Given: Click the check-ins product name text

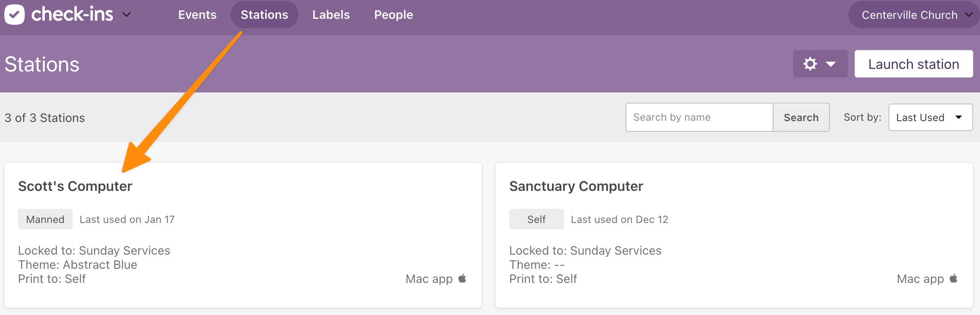Looking at the screenshot, I should click(x=72, y=15).
